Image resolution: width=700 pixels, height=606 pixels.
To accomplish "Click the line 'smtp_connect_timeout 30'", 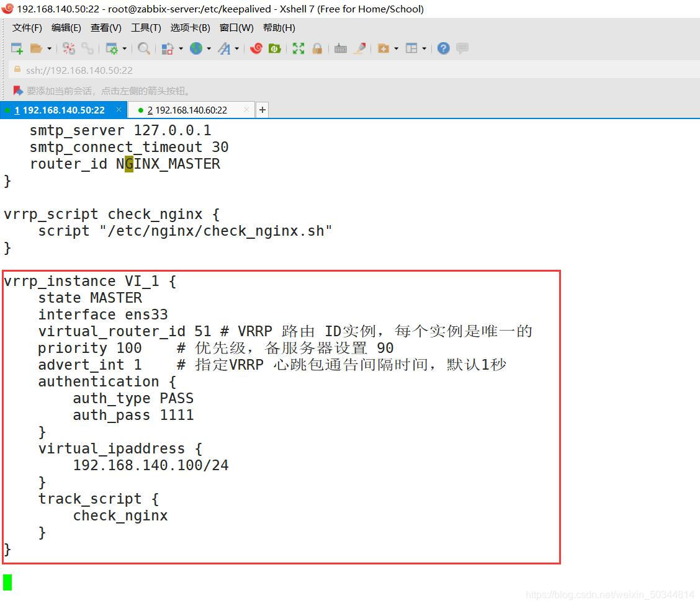I will point(129,147).
